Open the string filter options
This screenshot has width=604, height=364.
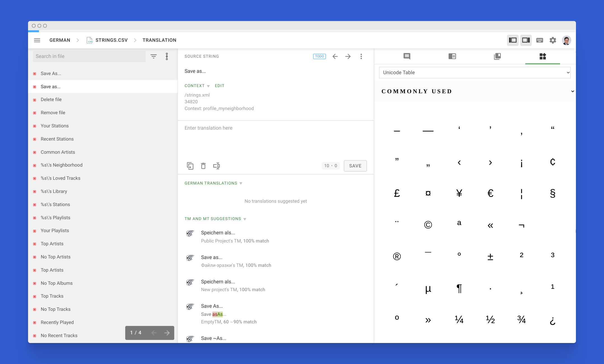[154, 57]
